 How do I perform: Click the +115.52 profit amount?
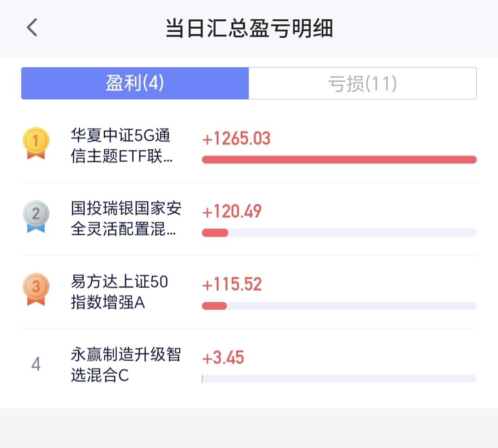(x=232, y=284)
